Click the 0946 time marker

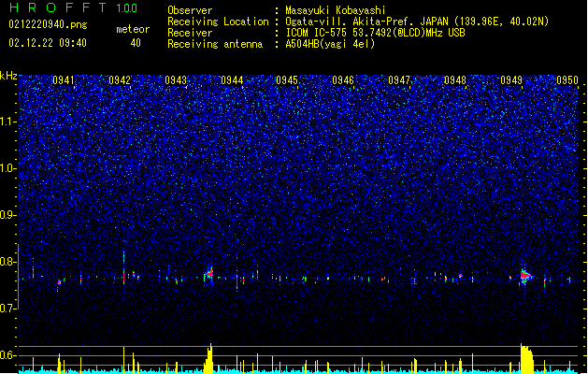(343, 80)
